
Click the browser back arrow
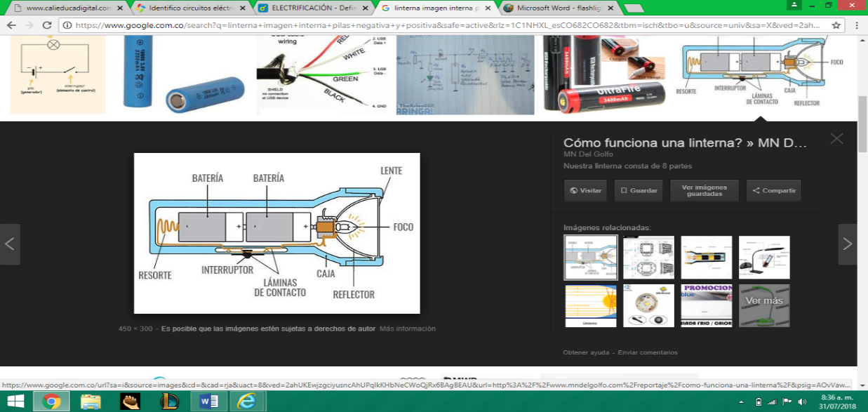click(11, 25)
